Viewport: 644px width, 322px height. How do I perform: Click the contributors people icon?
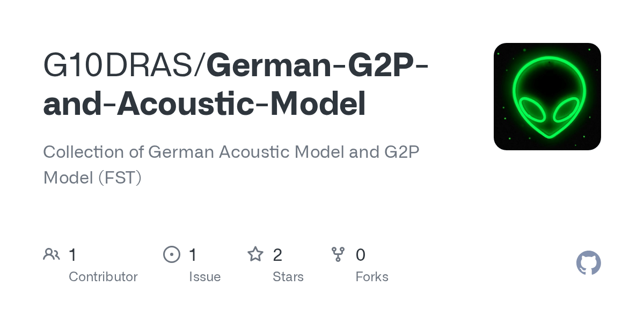(52, 254)
